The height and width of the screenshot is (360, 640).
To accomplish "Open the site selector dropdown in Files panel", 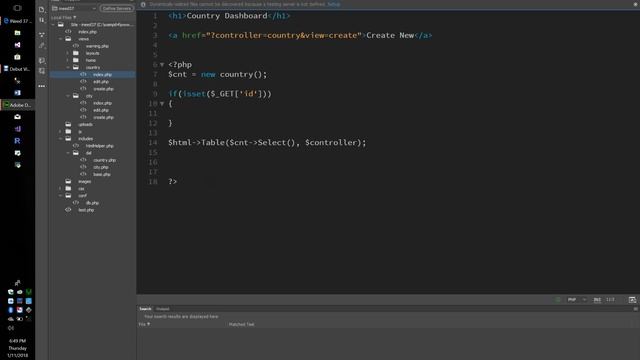I will [x=74, y=8].
